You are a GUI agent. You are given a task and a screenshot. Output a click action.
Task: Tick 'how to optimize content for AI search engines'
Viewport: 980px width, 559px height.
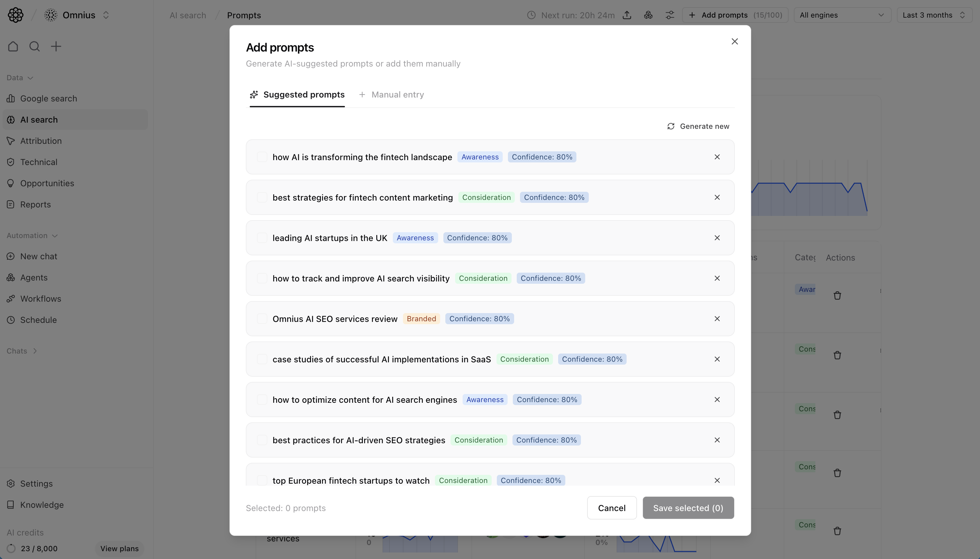coord(262,400)
